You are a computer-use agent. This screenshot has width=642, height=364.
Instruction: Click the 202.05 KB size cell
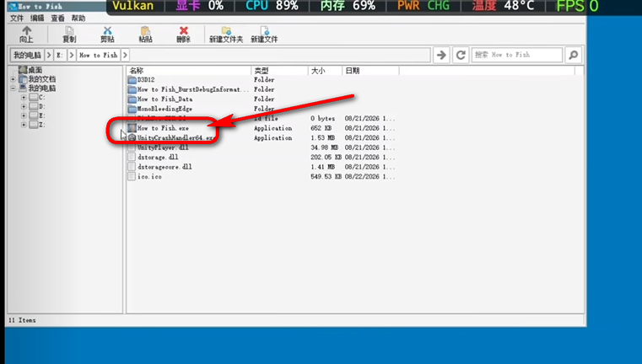tap(326, 157)
